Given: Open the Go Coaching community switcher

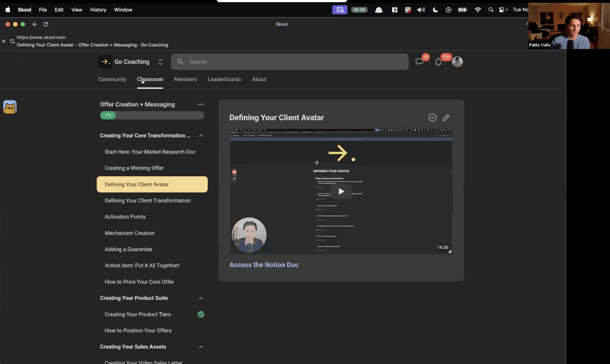Looking at the screenshot, I should pyautogui.click(x=160, y=62).
